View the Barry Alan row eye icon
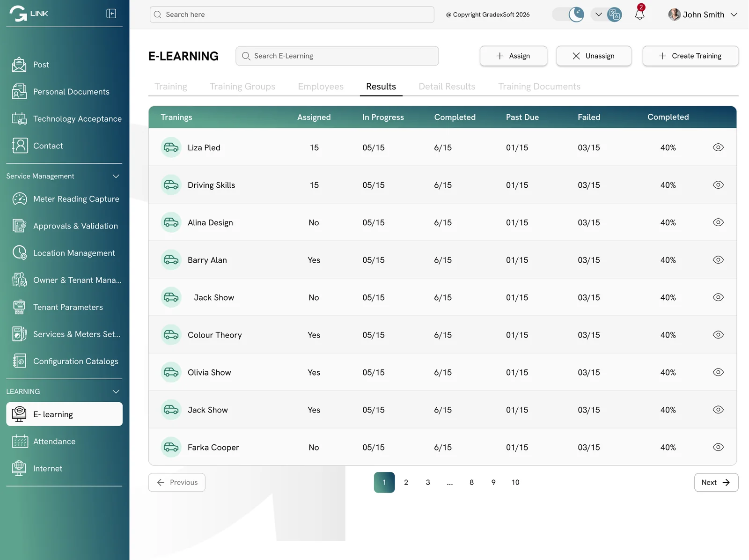Screen dimensions: 749x560 point(718,260)
